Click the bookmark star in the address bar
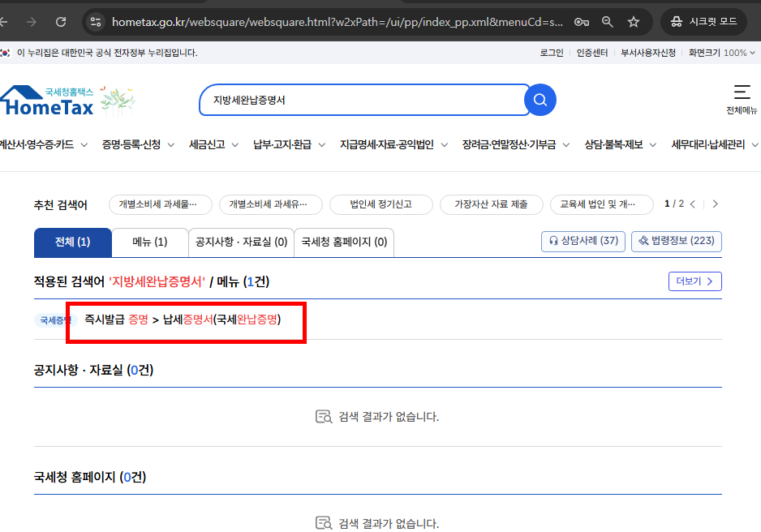Image resolution: width=761 pixels, height=532 pixels. point(634,22)
